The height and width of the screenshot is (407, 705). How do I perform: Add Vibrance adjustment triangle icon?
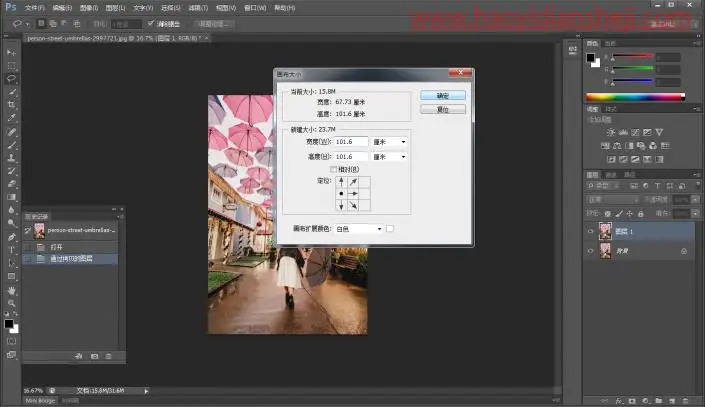click(x=659, y=132)
